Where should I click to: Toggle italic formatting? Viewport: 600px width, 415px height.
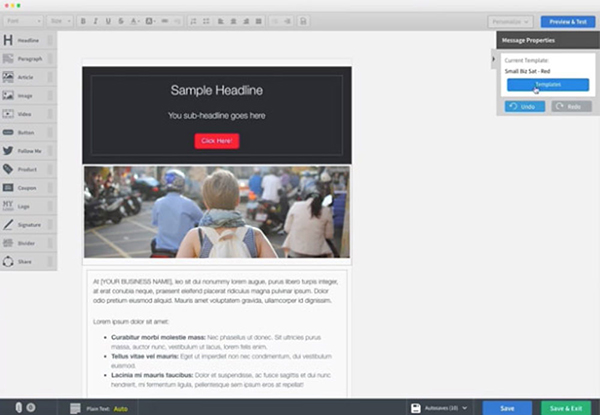[96, 21]
